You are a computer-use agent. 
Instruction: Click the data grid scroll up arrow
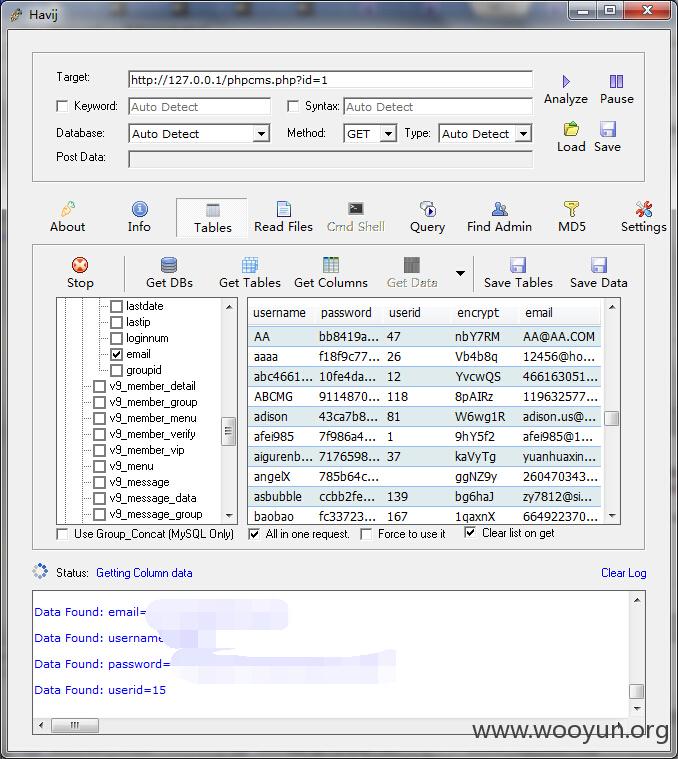[x=612, y=307]
